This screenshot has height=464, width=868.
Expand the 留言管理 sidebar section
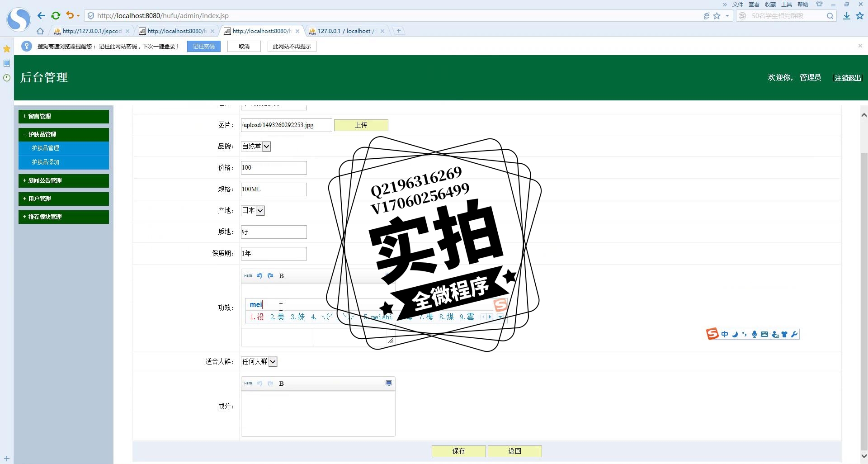click(64, 116)
